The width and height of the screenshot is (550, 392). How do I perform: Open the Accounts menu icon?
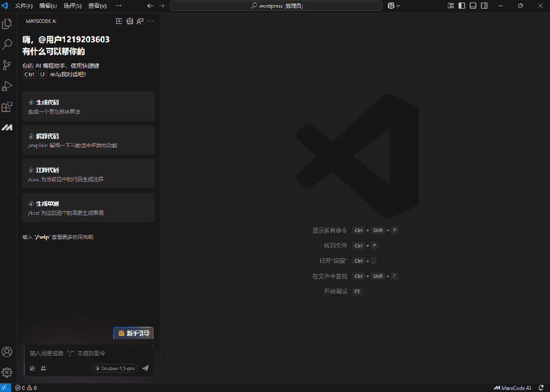(x=7, y=352)
